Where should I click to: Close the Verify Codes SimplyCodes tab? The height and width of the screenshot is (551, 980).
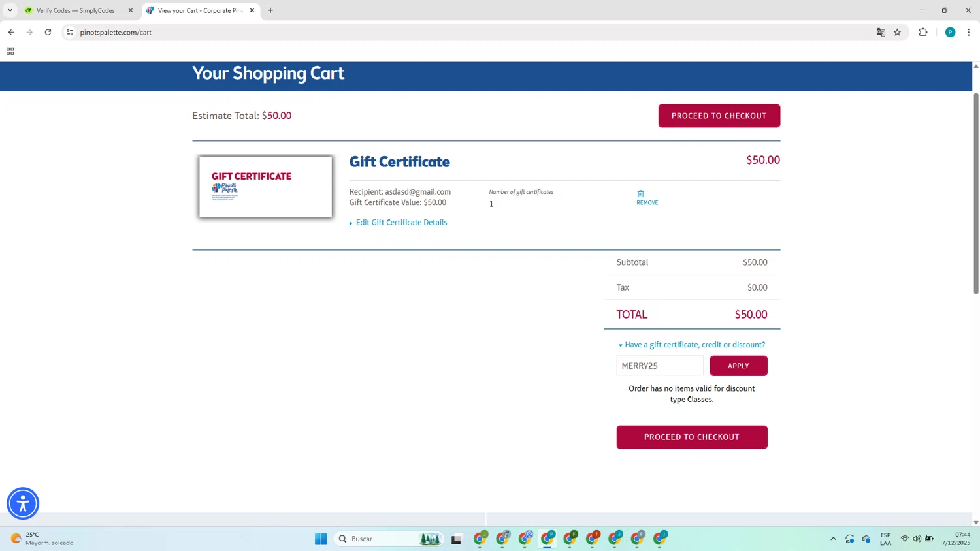131,10
